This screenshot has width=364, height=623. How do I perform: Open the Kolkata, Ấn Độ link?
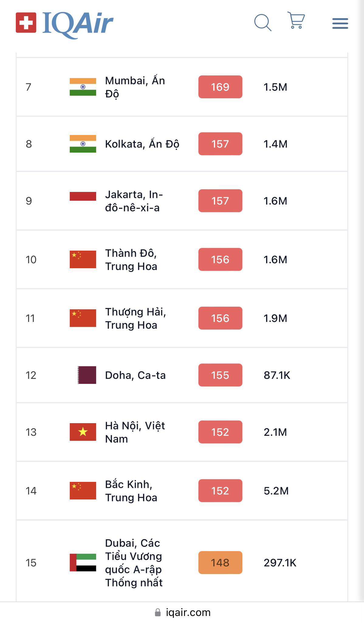tap(142, 144)
